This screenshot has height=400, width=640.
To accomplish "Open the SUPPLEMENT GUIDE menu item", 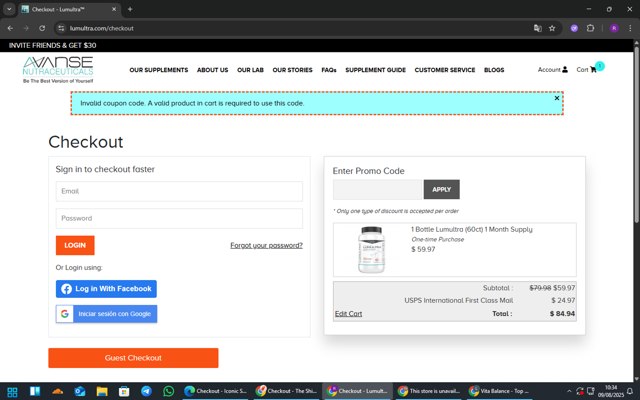I will coord(376,70).
